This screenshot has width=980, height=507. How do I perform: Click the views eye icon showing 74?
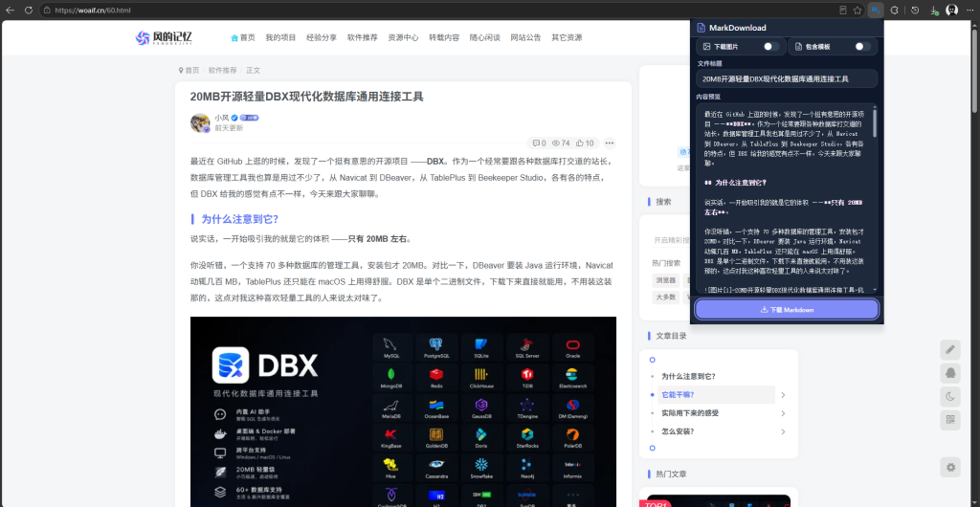click(x=561, y=143)
